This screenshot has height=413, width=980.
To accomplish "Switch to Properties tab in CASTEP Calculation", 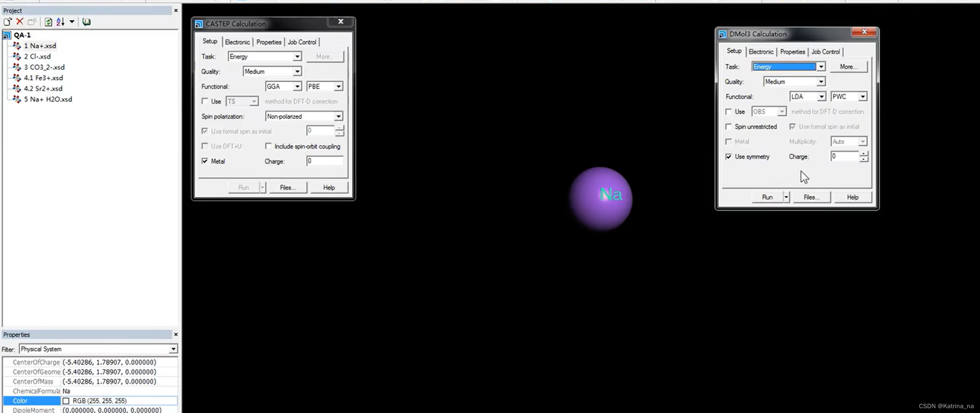I will pos(269,42).
